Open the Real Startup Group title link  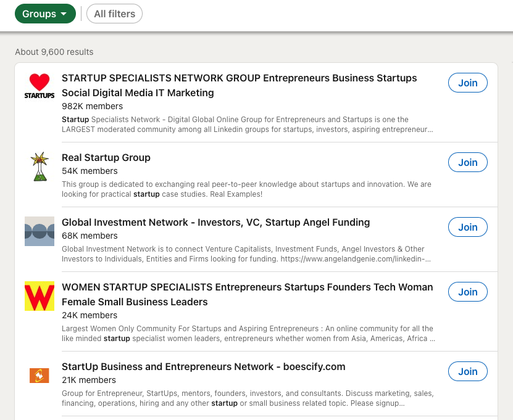click(x=106, y=158)
